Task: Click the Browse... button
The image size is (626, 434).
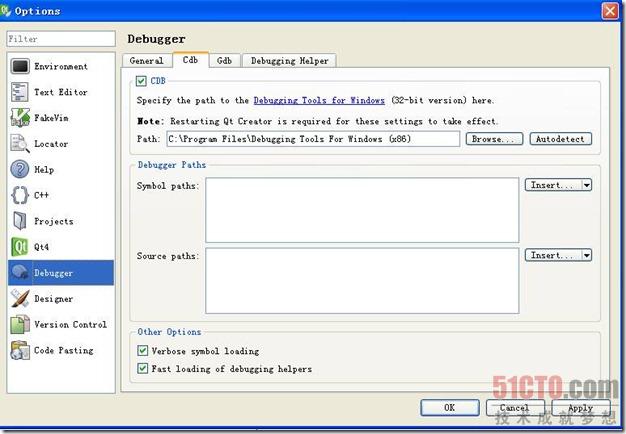Action: 494,139
